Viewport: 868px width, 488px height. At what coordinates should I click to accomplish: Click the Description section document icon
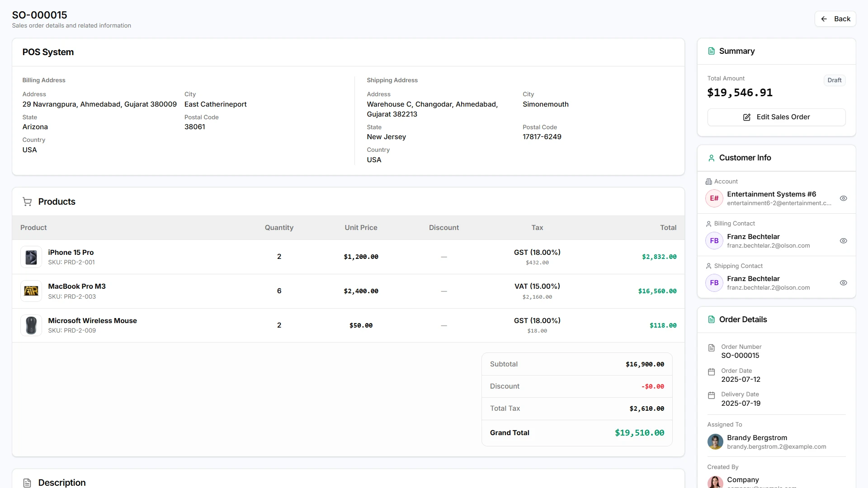tap(27, 483)
